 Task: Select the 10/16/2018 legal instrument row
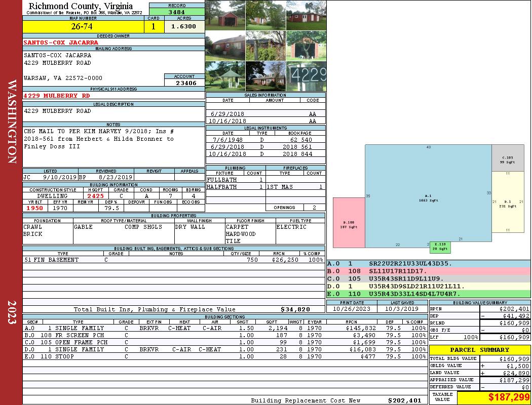click(265, 154)
